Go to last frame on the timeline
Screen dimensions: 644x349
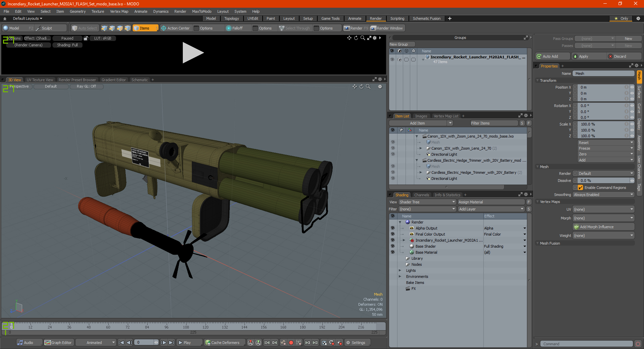171,343
